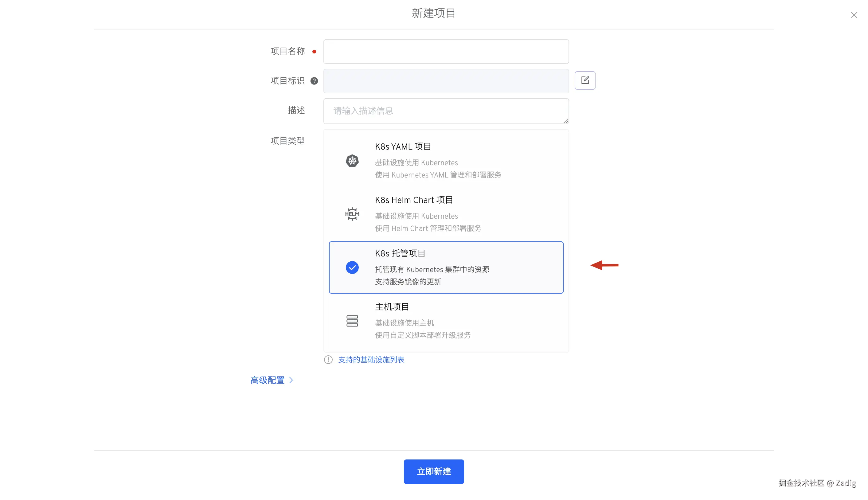The height and width of the screenshot is (500, 868).
Task: Select K8s 托管项目 option
Action: pos(446,267)
